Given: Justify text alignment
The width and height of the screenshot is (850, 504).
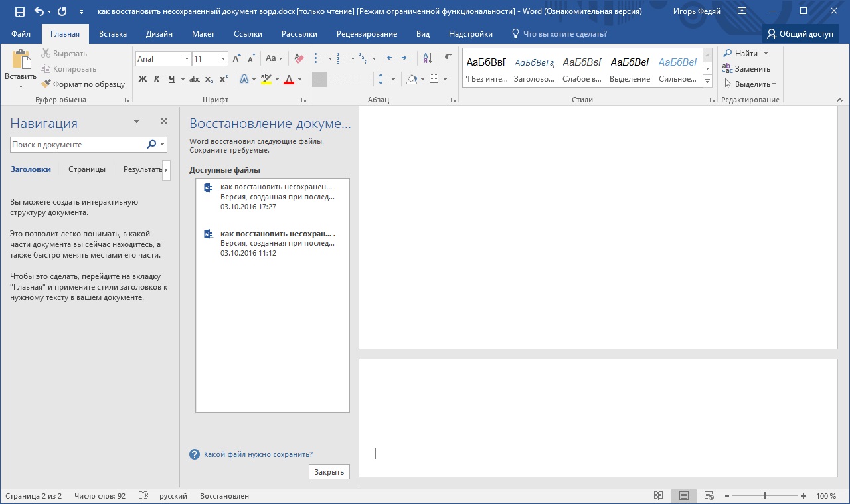Looking at the screenshot, I should (363, 79).
